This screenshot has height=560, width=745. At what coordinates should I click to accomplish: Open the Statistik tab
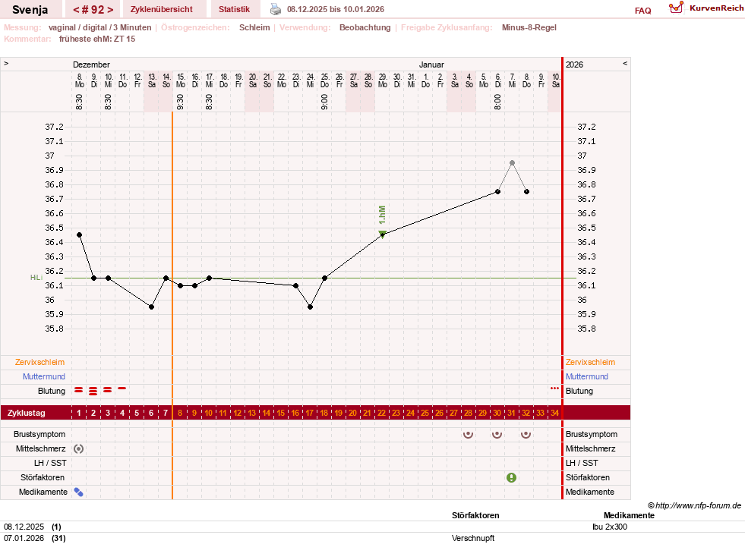[234, 10]
